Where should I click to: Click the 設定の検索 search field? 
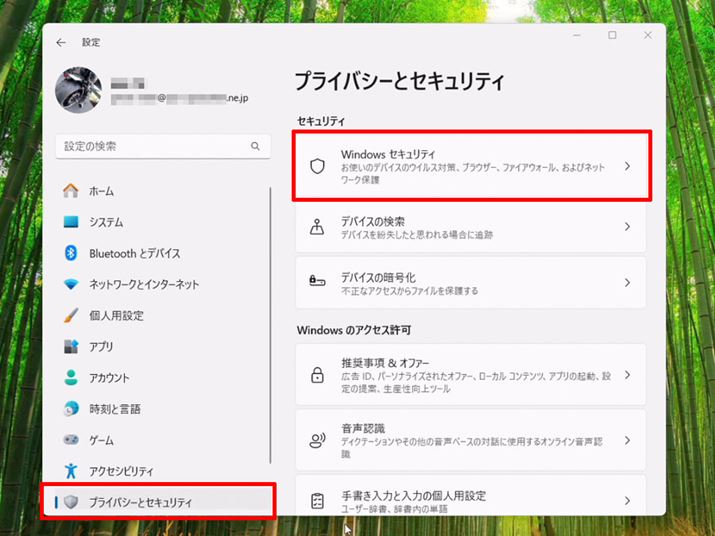[x=150, y=146]
